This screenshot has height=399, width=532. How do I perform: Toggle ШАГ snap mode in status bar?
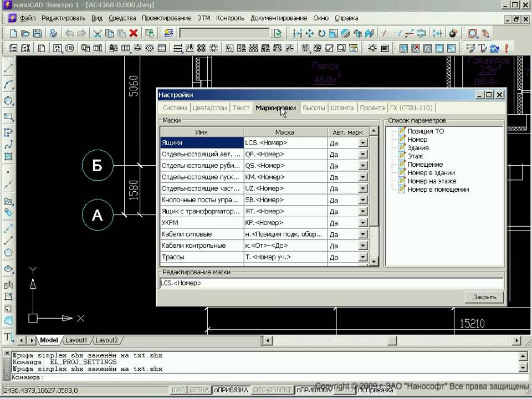178,390
